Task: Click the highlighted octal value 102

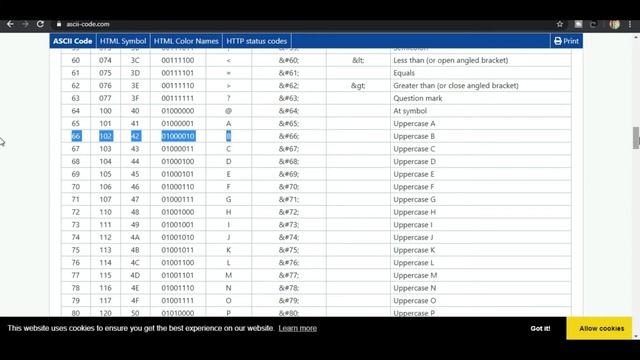Action: coord(106,136)
